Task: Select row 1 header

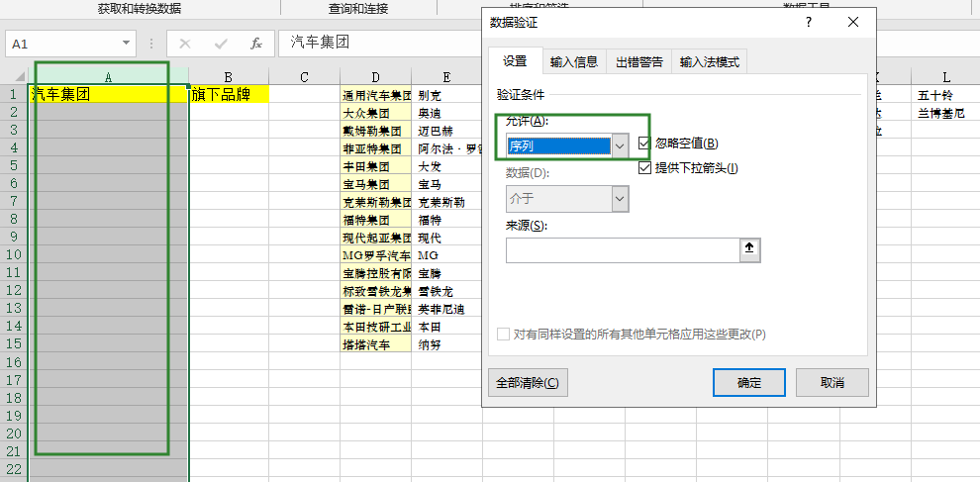Action: pos(14,95)
